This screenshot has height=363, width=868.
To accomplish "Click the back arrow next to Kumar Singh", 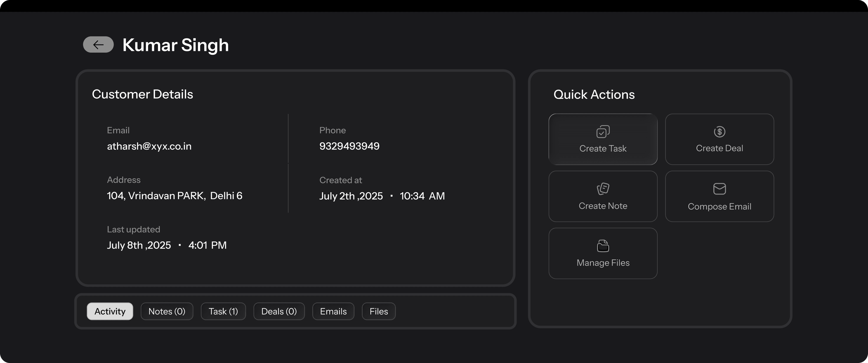I will click(x=98, y=45).
